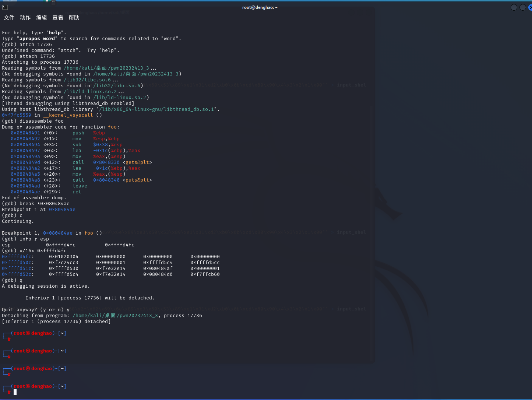Image resolution: width=532 pixels, height=400 pixels.
Task: Click memory value 0x080484d0
Action: click(158, 274)
